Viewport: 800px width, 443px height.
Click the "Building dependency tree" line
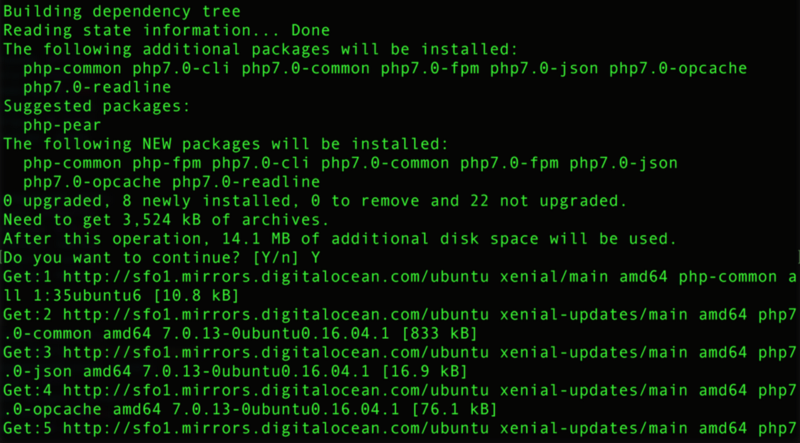tap(121, 11)
